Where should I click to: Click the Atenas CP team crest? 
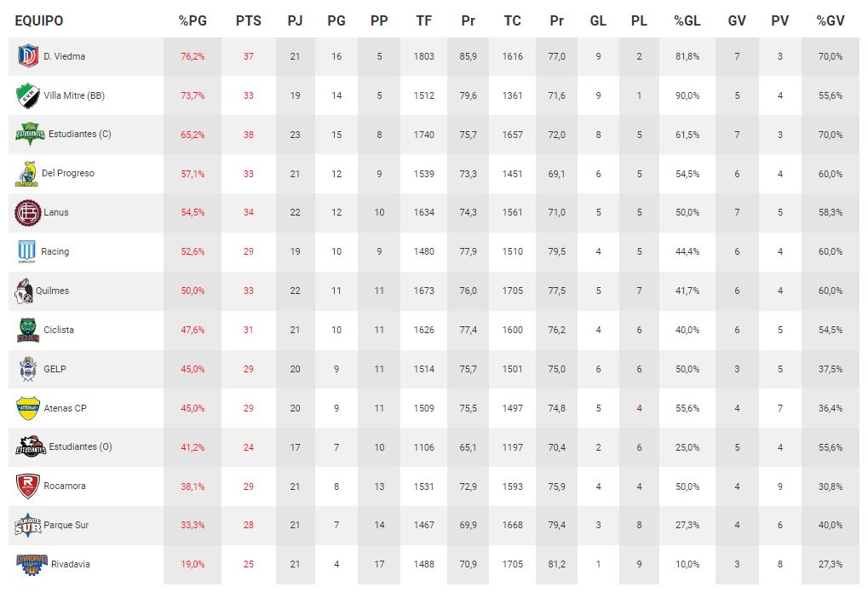pos(27,408)
